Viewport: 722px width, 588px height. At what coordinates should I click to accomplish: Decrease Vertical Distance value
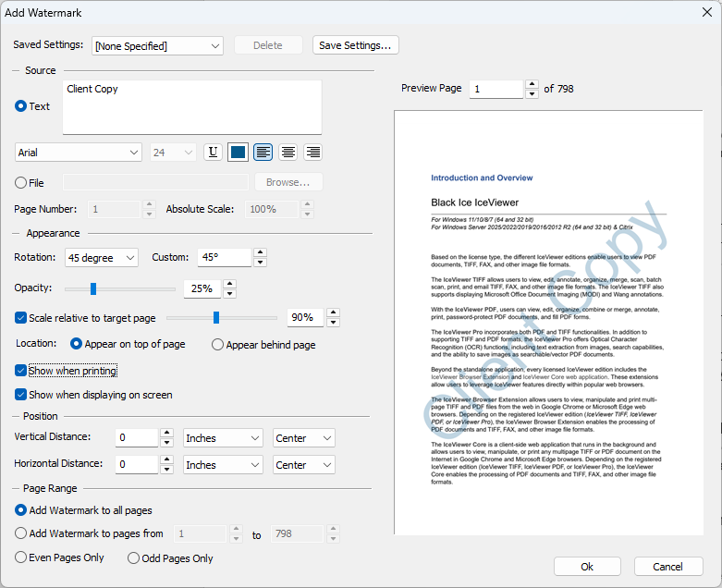click(x=166, y=443)
